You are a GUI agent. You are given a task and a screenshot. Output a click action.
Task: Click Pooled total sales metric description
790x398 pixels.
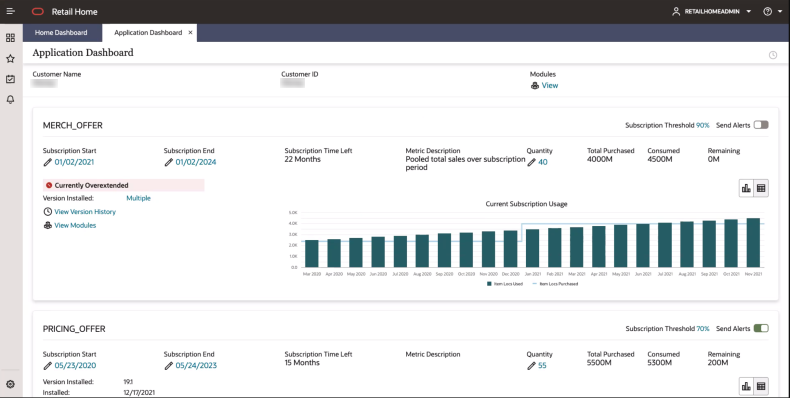click(x=465, y=163)
